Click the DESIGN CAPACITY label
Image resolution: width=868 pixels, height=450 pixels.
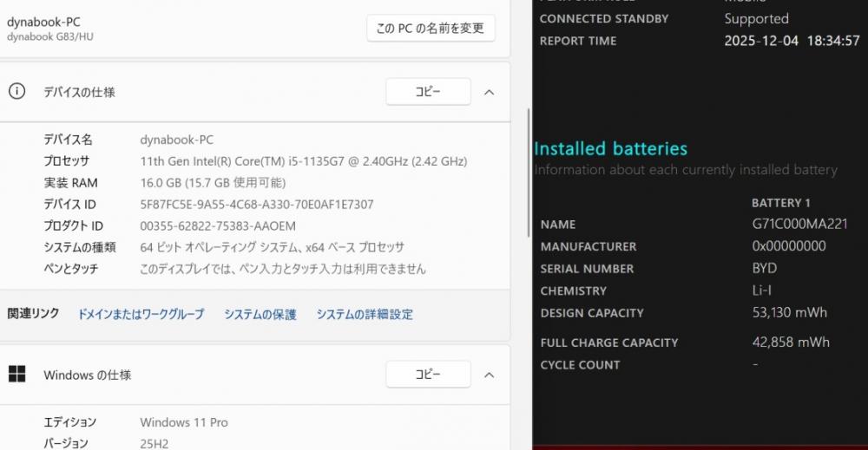click(592, 313)
